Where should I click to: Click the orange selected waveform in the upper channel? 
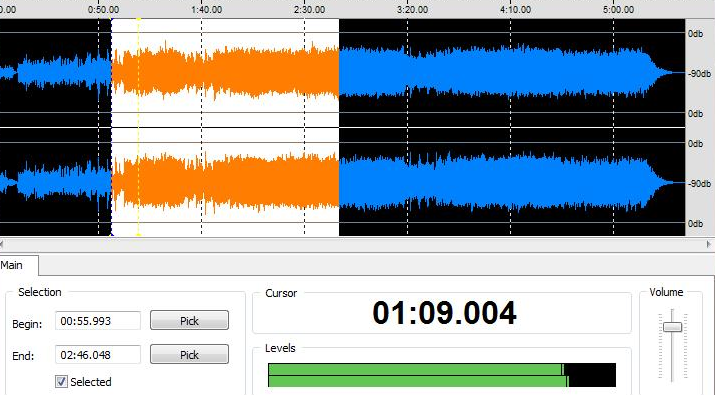tap(225, 73)
